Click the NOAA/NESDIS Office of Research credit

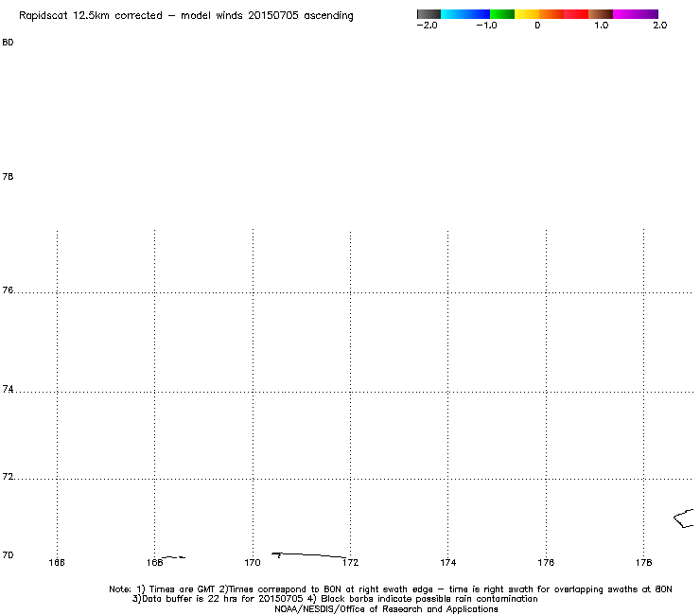click(x=386, y=609)
